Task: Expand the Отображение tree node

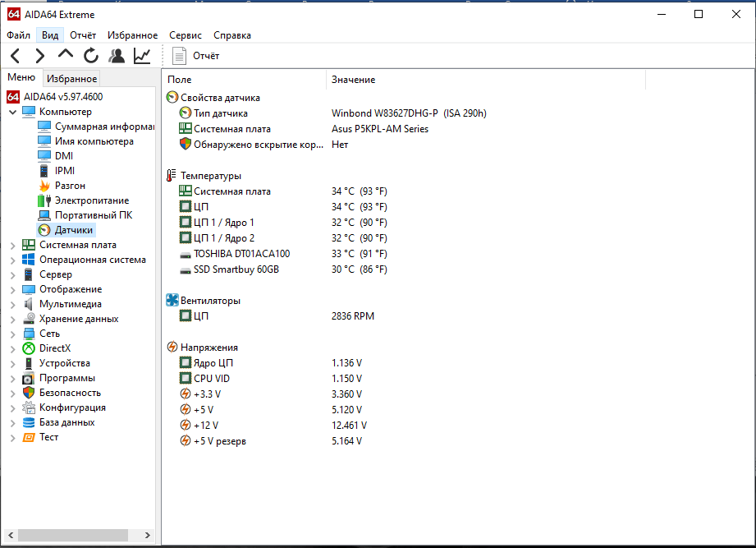Action: click(12, 290)
